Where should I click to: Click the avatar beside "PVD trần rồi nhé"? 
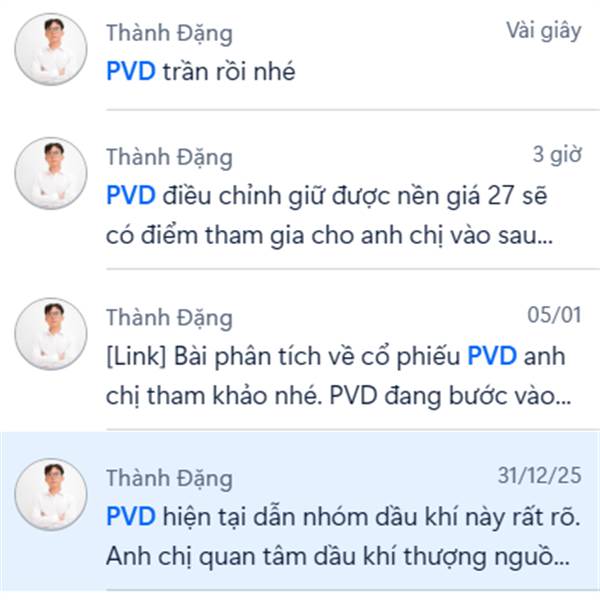51,49
